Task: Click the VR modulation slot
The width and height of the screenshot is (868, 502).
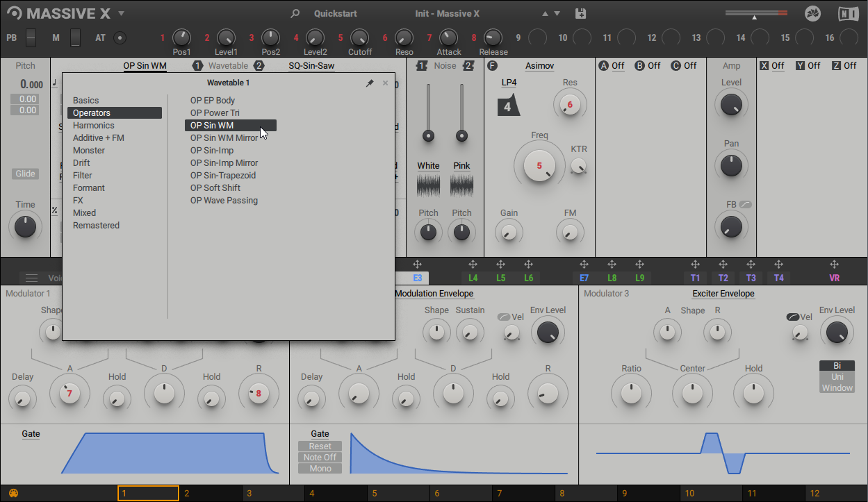Action: click(x=834, y=278)
